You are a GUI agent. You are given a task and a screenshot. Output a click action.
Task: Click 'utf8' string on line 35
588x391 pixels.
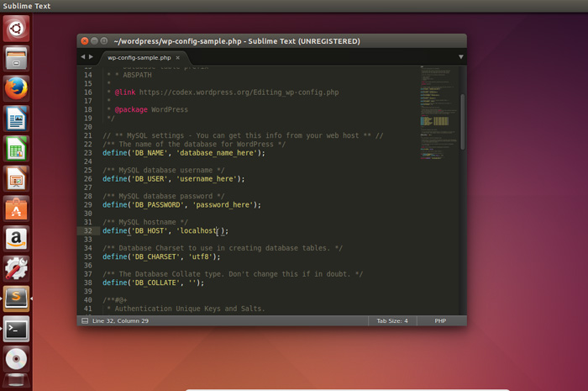click(x=200, y=256)
